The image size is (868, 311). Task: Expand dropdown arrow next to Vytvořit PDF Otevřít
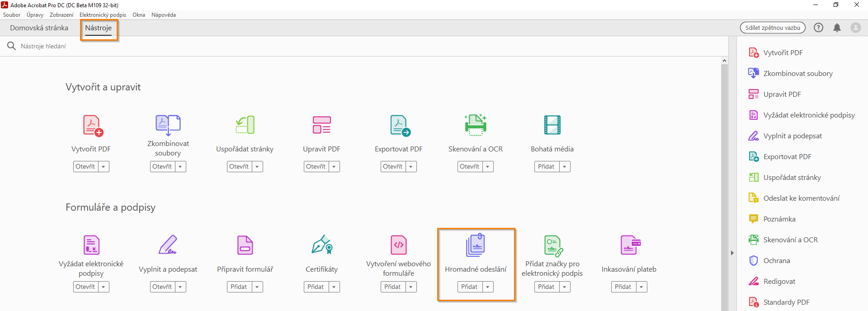[x=104, y=167]
